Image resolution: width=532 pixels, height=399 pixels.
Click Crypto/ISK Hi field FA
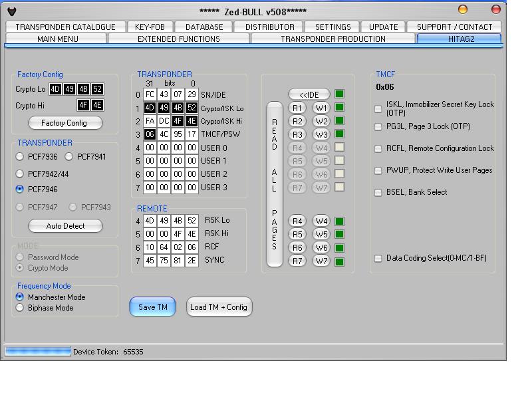pyautogui.click(x=150, y=121)
